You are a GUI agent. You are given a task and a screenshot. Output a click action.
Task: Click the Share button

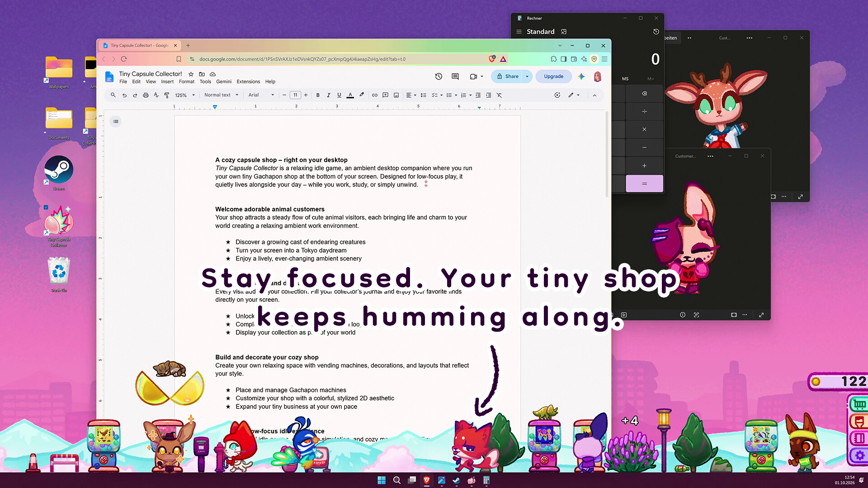click(x=507, y=76)
